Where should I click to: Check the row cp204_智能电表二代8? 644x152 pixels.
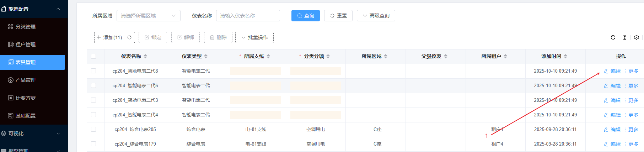(x=93, y=71)
